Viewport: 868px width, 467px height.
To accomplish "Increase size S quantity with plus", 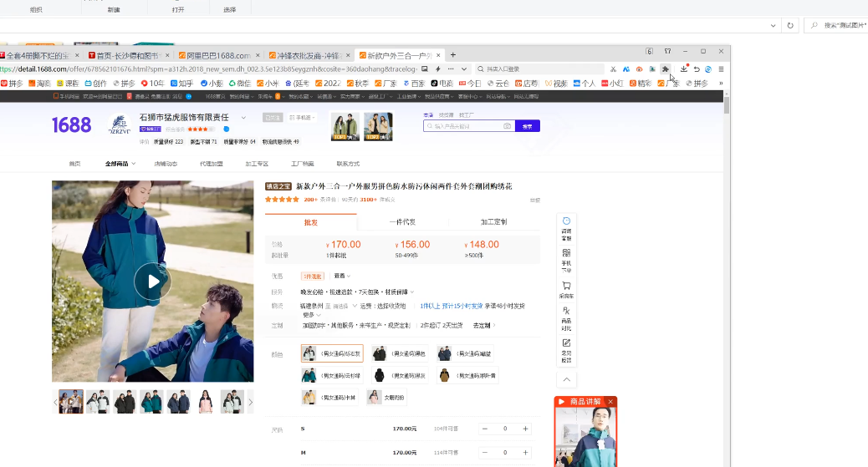I will tap(525, 429).
